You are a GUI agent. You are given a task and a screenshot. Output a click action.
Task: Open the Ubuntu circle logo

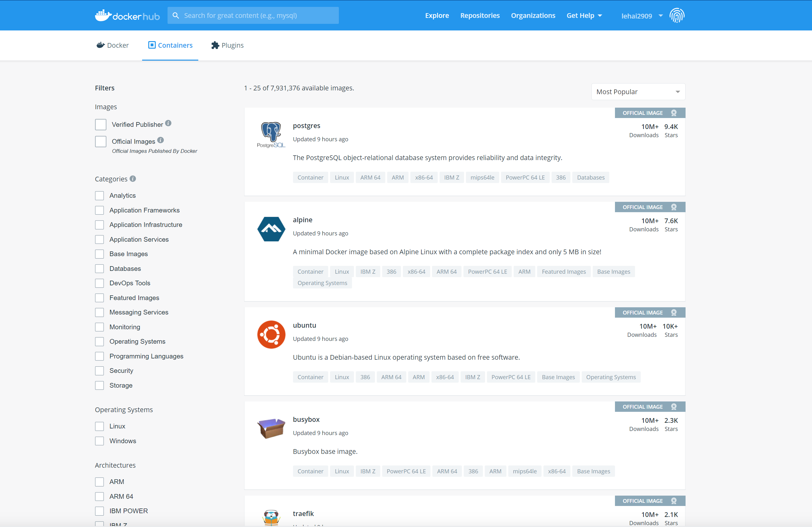pos(271,335)
